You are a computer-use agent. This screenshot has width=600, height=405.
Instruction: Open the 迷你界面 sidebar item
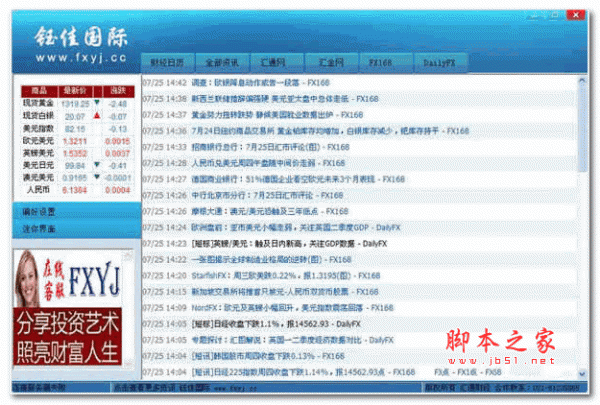39,229
